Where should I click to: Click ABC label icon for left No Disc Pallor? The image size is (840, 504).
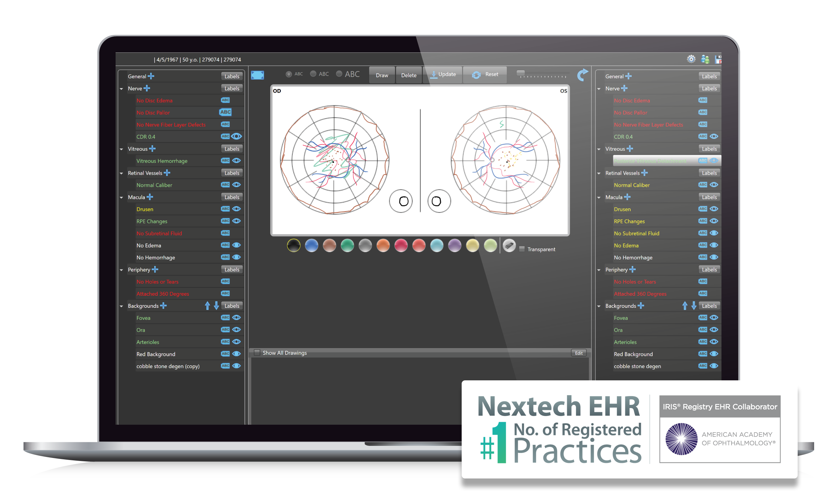[x=225, y=112]
